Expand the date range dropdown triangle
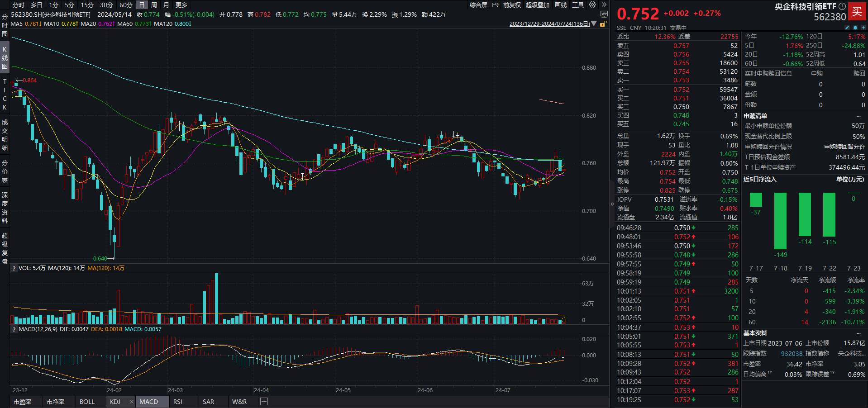This screenshot has height=408, width=868. [x=594, y=24]
